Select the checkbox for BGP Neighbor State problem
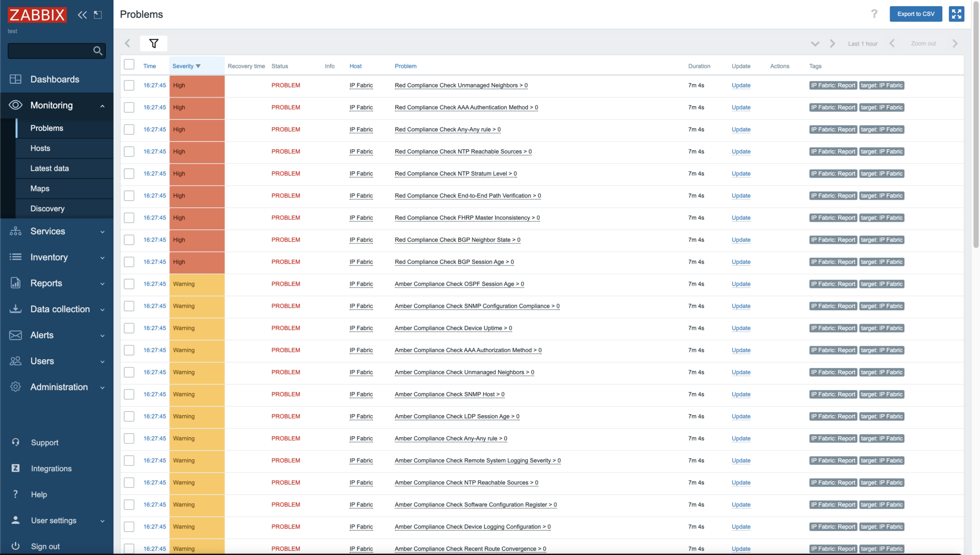Viewport: 980px width, 555px height. point(129,239)
